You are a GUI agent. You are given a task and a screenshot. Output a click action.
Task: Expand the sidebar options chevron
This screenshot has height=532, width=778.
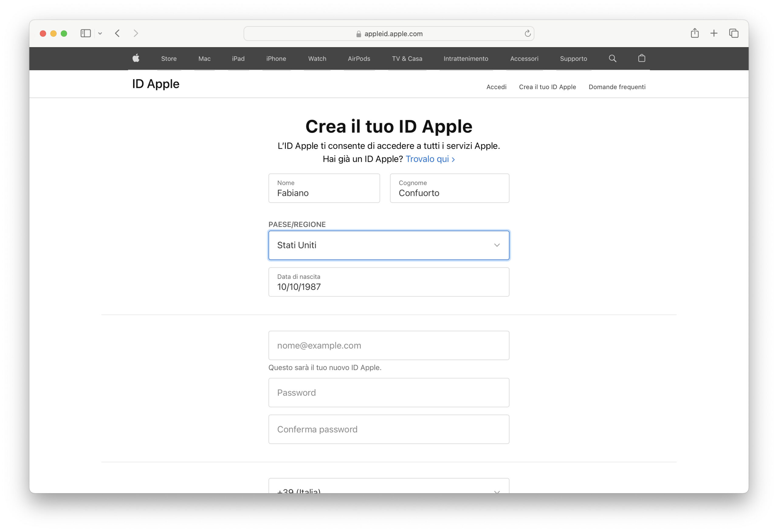[100, 33]
